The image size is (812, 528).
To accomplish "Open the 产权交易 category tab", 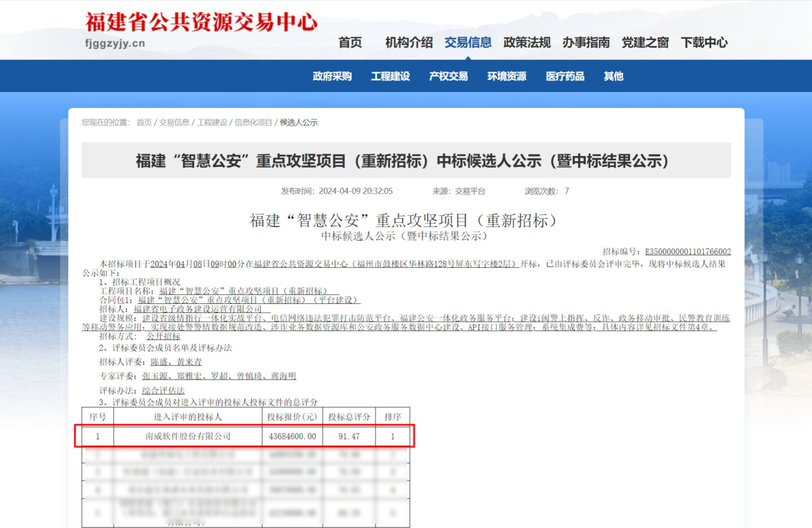I will coord(449,76).
